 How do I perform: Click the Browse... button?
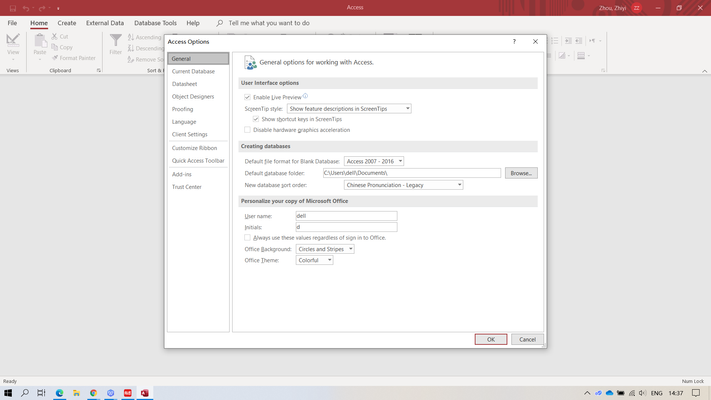(x=521, y=173)
